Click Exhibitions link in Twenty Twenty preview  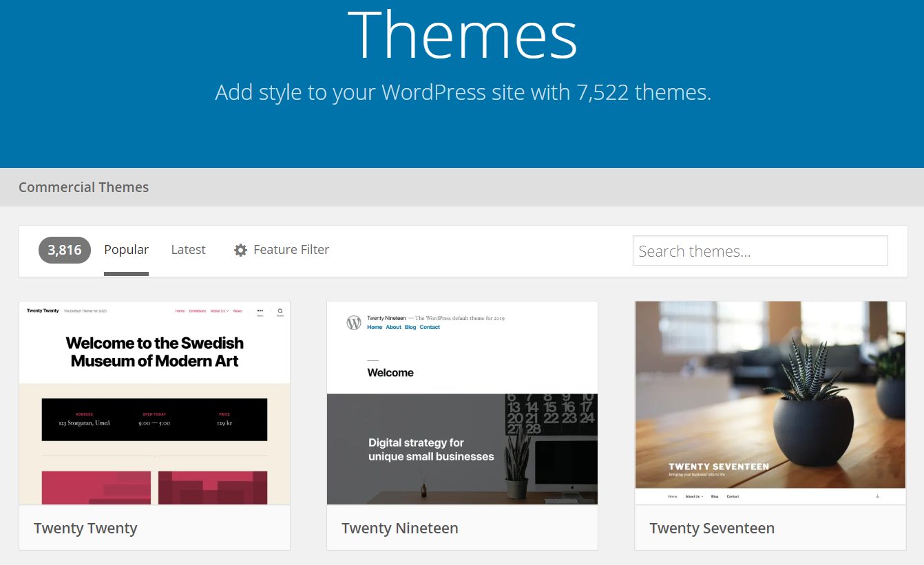click(198, 311)
